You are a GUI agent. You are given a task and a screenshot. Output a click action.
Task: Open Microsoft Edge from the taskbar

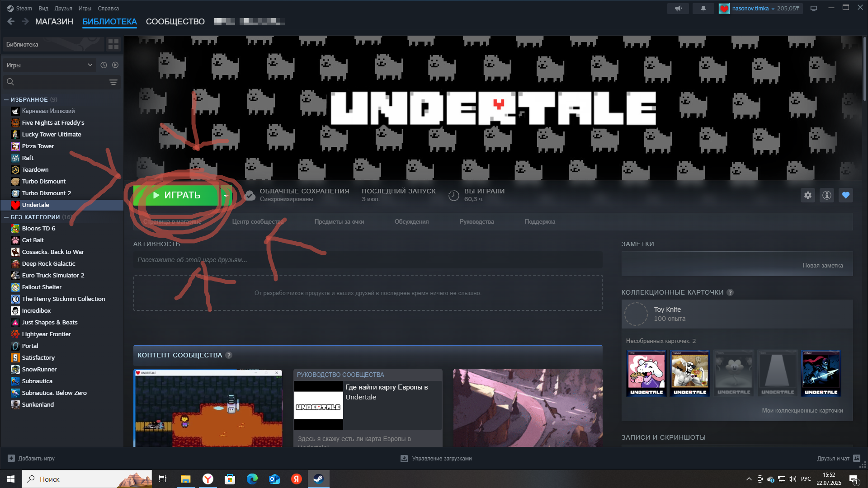click(x=252, y=479)
